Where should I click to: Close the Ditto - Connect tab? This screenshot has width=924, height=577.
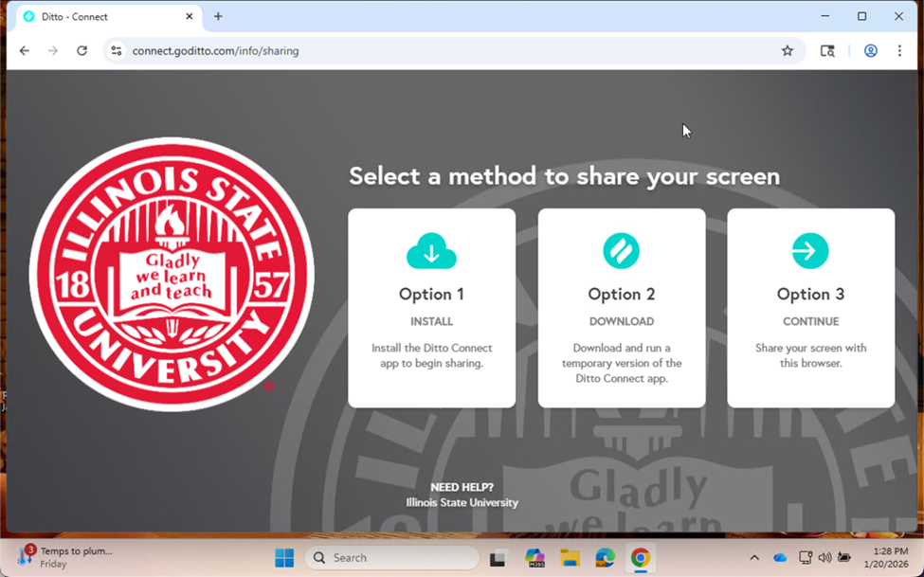click(x=190, y=16)
